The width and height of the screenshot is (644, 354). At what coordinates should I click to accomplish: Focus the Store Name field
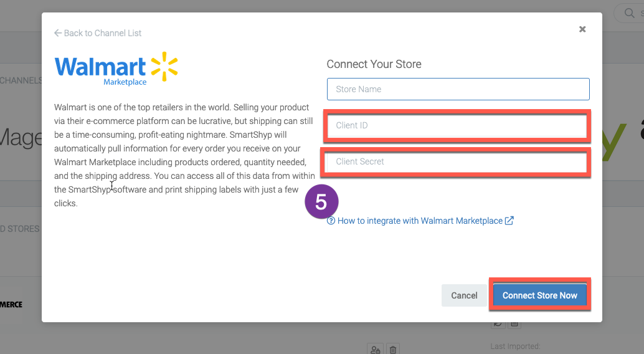[458, 89]
